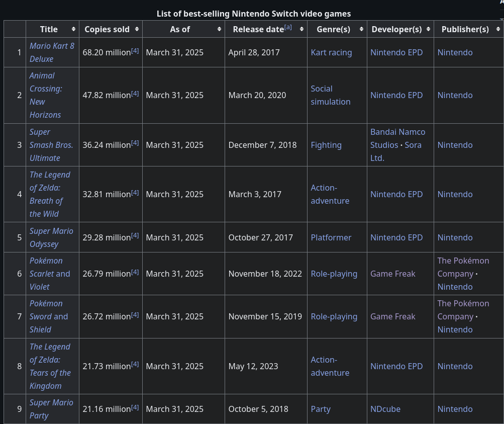504x424 pixels.
Task: Open The Pokémon Company link in Scarlet row
Action: pyautogui.click(x=463, y=267)
